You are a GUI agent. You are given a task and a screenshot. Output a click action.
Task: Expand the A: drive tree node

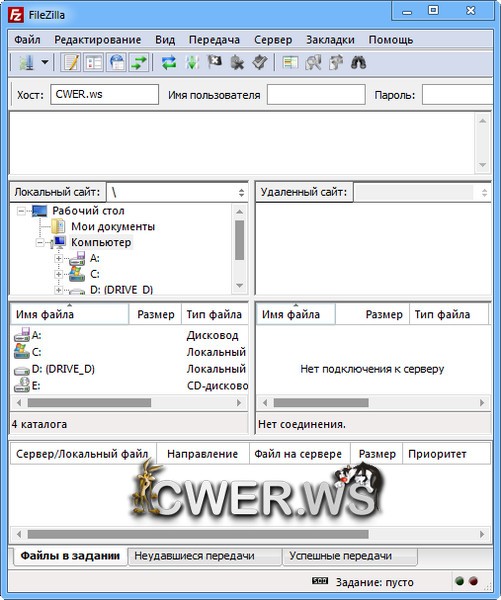59,259
